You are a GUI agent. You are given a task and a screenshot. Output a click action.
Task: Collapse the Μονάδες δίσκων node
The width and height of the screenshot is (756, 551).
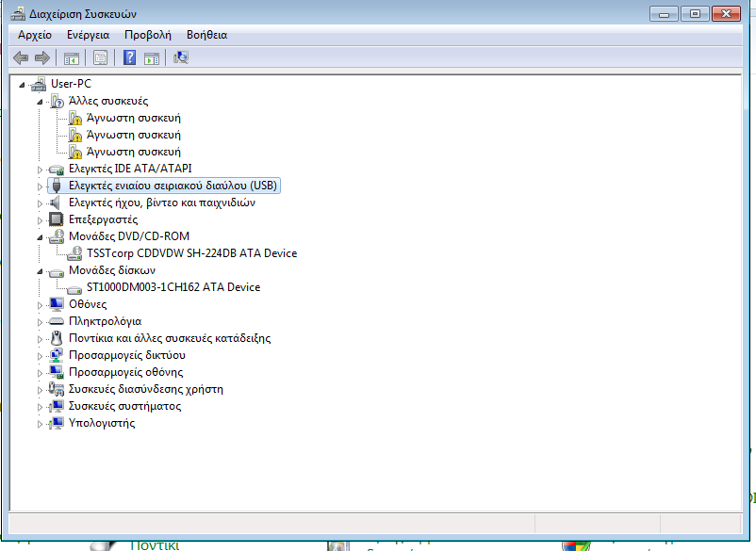click(40, 271)
